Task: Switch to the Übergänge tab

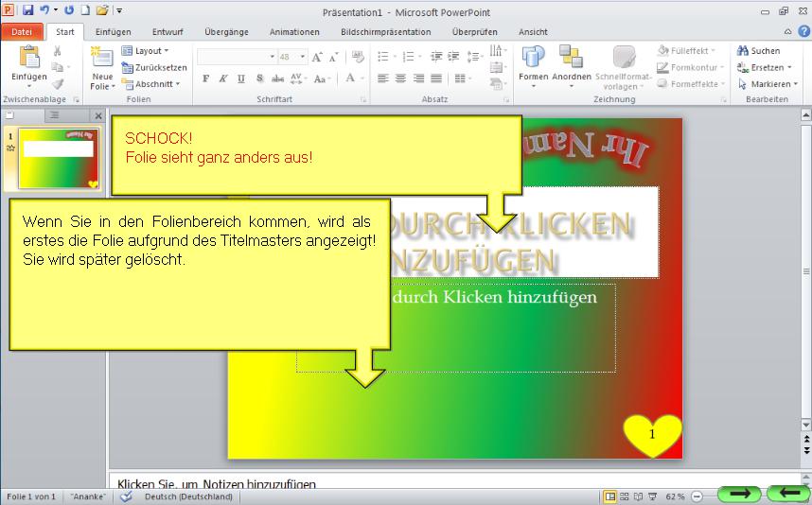Action: coord(226,31)
